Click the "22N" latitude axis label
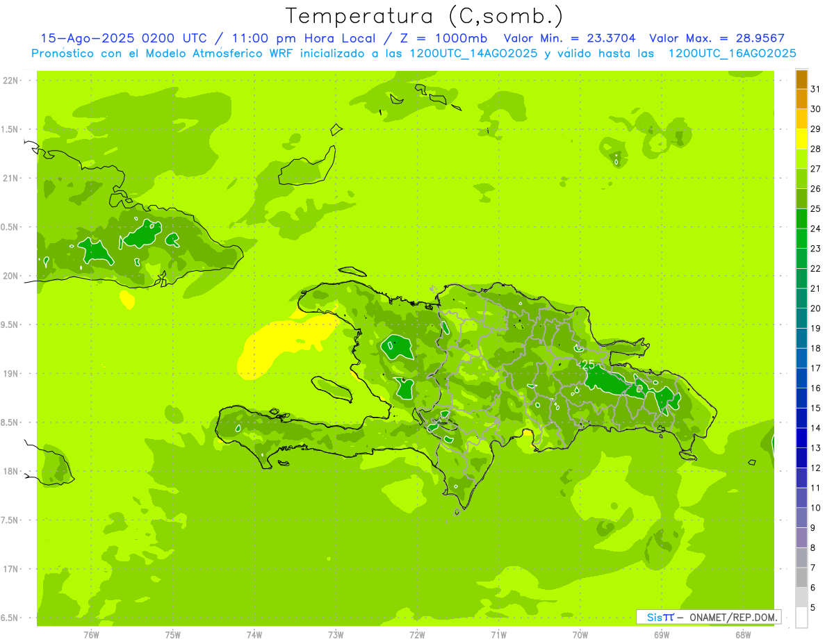The width and height of the screenshot is (834, 644). point(10,81)
